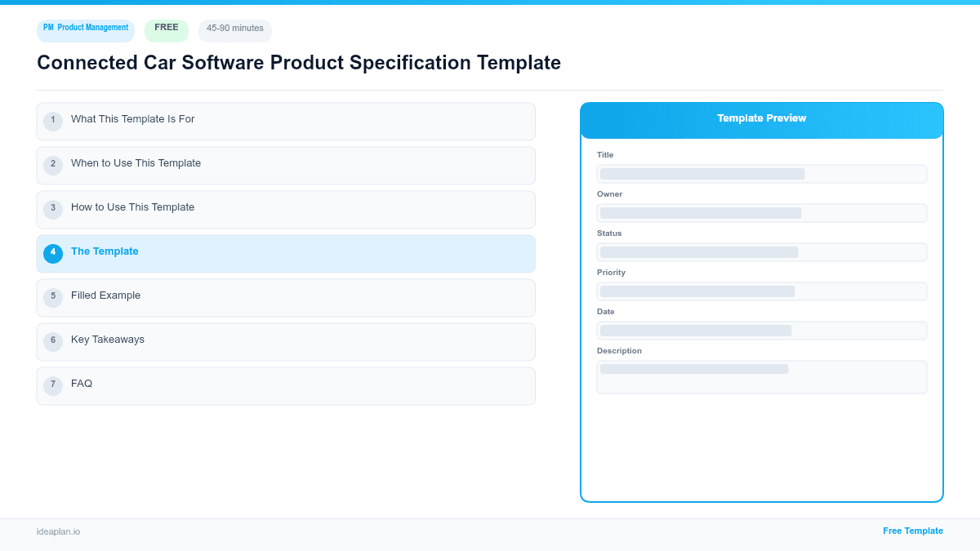Expand the 'Key Takeaways' section
Viewport: 980px width, 551px height.
286,341
